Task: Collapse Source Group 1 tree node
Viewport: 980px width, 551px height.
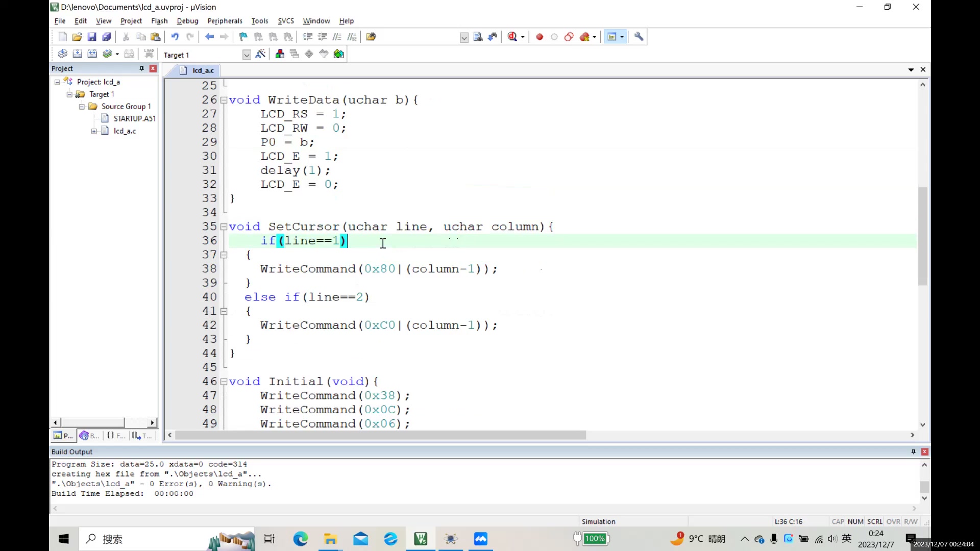Action: (x=82, y=107)
